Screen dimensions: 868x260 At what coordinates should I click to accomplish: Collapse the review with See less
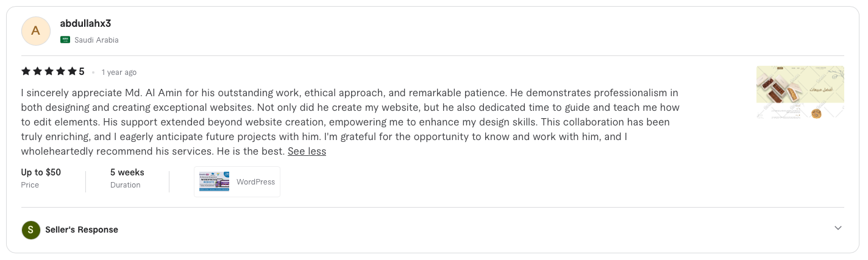[x=307, y=152]
